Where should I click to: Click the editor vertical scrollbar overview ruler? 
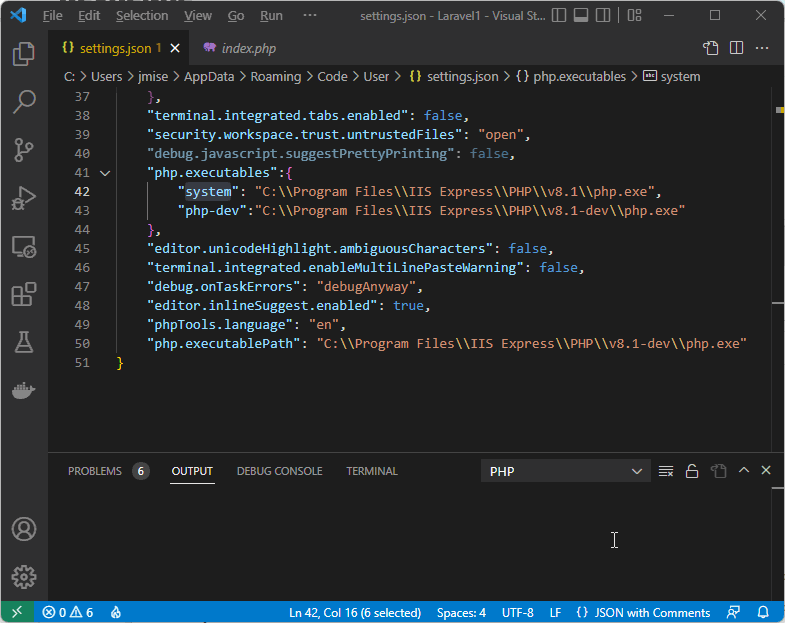pos(778,250)
